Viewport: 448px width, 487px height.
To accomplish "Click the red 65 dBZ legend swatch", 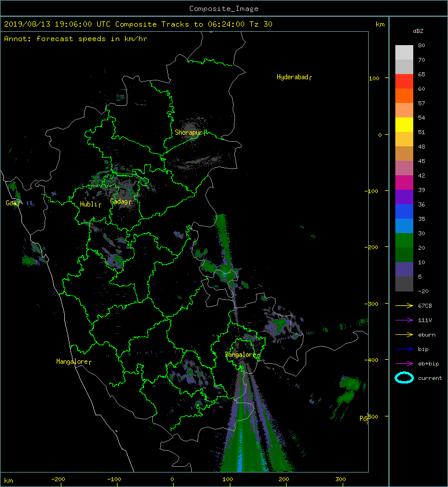I will [x=404, y=81].
